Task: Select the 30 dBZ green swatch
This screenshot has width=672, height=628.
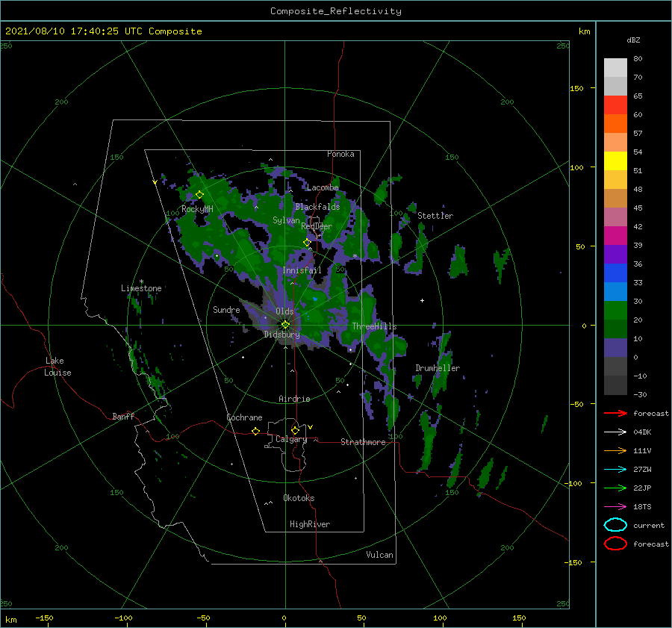Action: pos(615,310)
